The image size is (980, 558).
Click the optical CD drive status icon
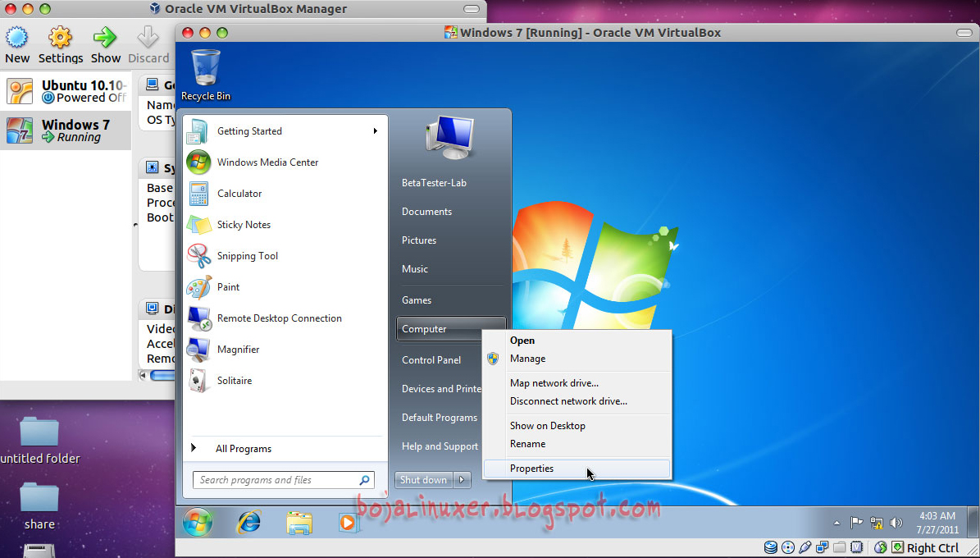coord(788,548)
